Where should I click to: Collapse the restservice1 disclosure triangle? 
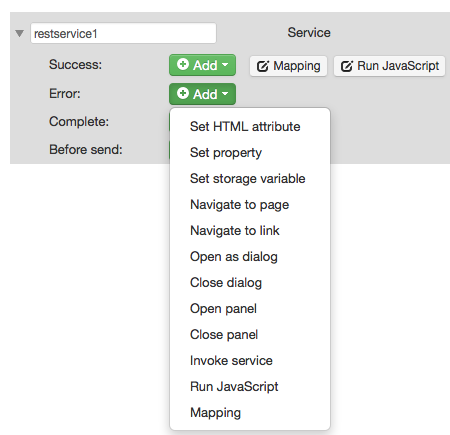click(19, 33)
